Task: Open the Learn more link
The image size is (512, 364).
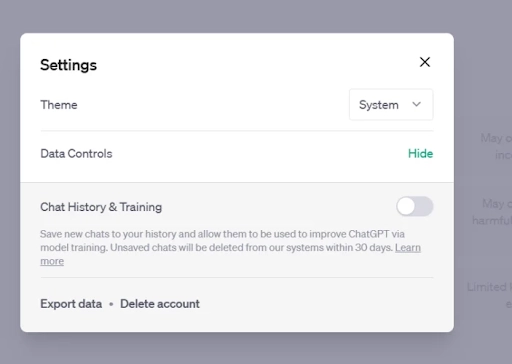Action: (x=408, y=248)
